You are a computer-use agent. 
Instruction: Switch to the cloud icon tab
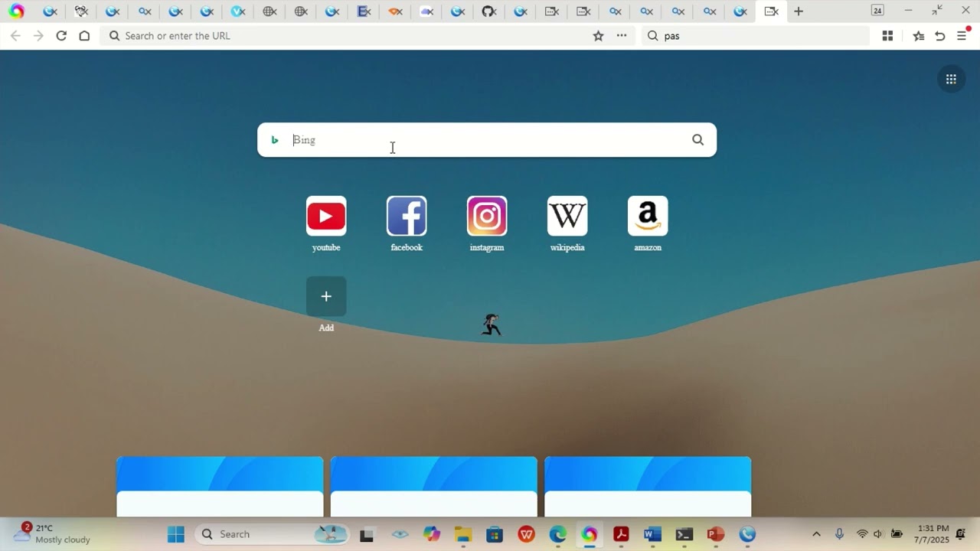click(x=426, y=11)
